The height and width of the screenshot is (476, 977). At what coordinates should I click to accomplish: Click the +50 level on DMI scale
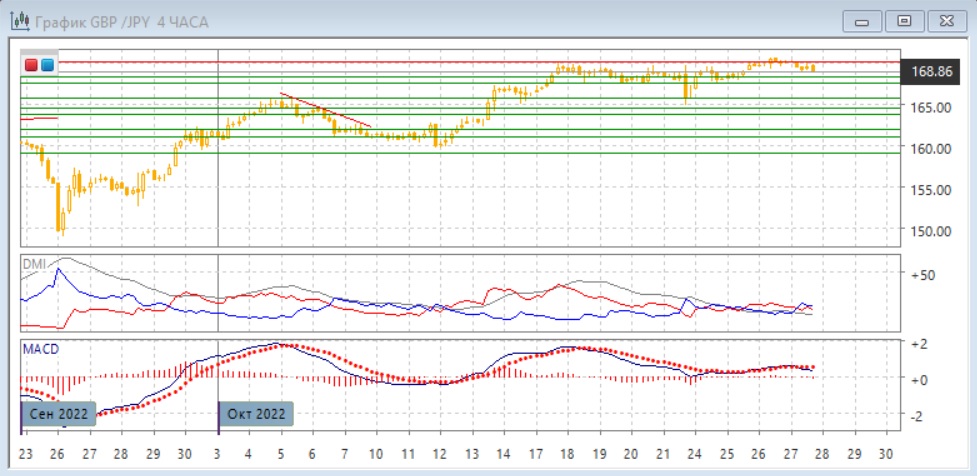coord(922,274)
